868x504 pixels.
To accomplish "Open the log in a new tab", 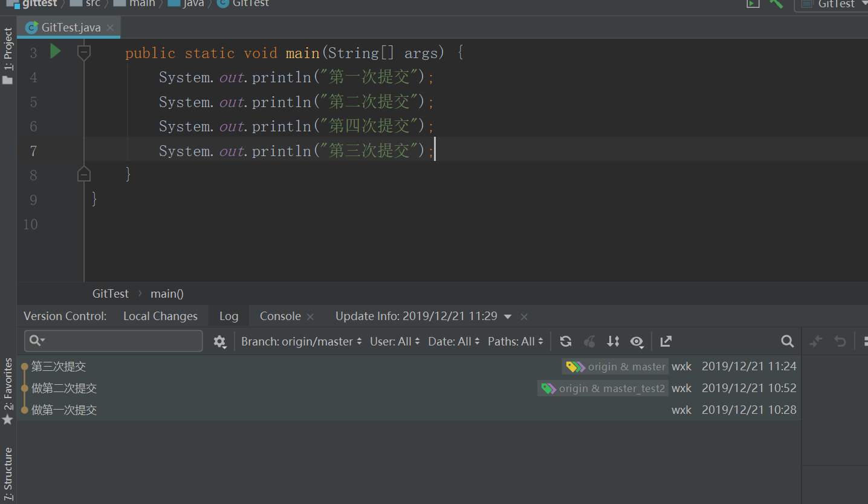I will point(666,341).
